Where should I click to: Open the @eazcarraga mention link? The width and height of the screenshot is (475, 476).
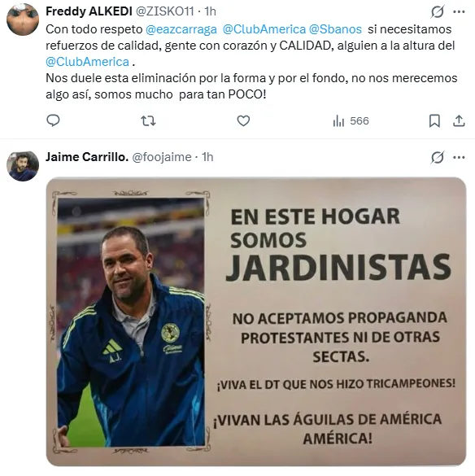pos(181,29)
